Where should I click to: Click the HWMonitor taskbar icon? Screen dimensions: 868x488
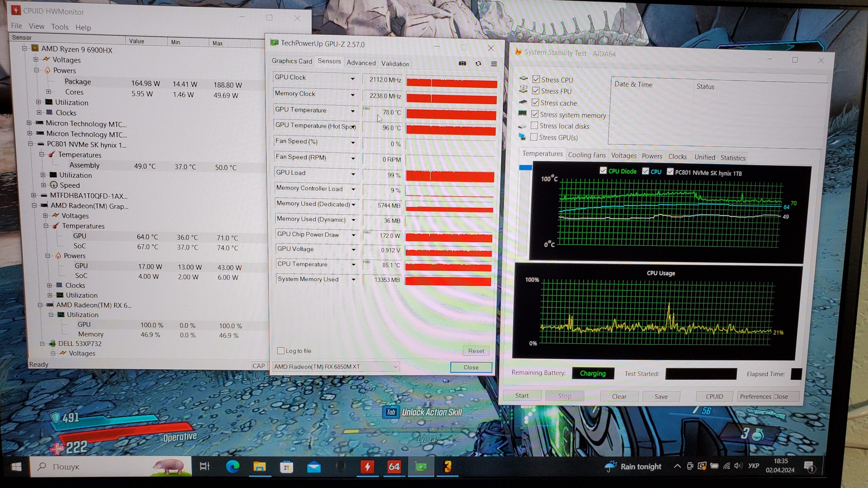[367, 467]
